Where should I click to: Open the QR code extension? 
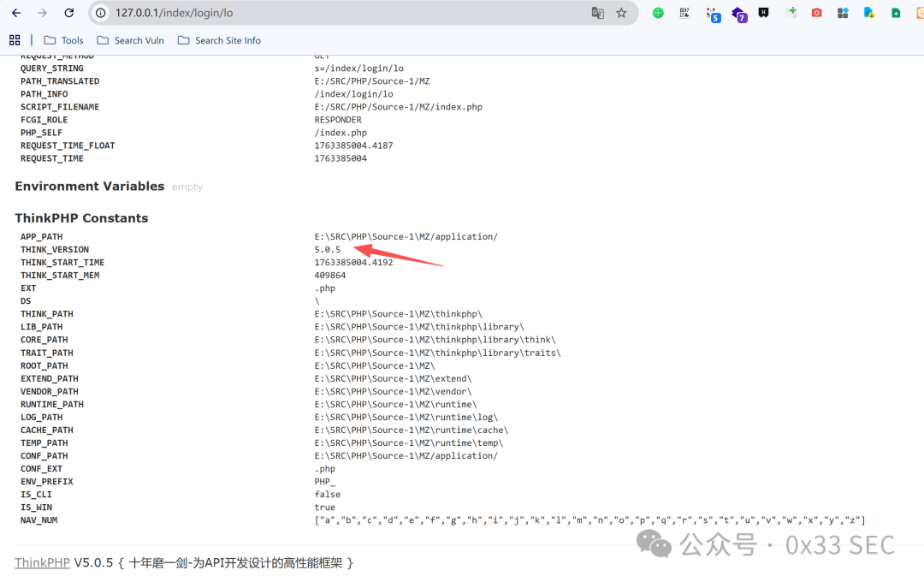point(684,13)
